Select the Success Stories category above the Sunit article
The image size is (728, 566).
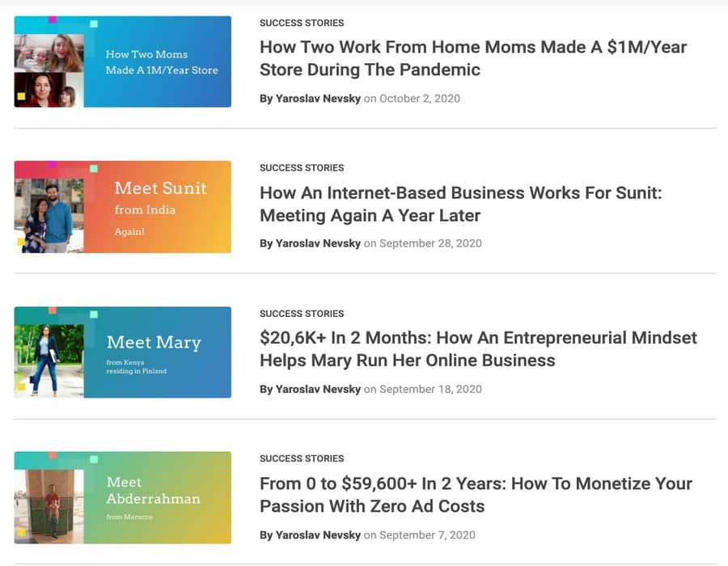click(x=302, y=168)
